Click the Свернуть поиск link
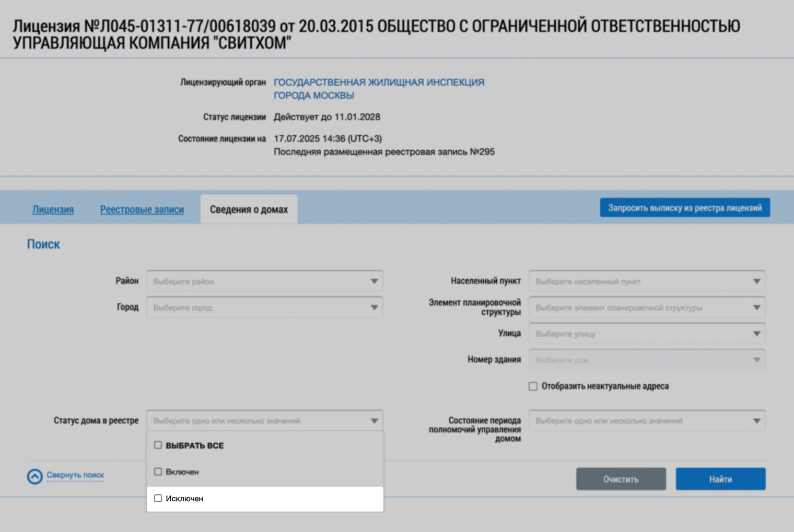Image resolution: width=794 pixels, height=532 pixels. pos(75,475)
